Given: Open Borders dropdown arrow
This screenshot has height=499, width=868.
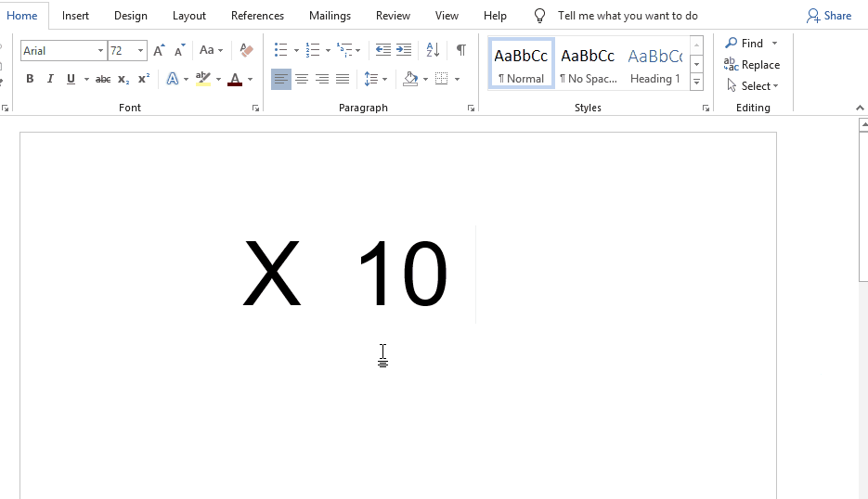Looking at the screenshot, I should pyautogui.click(x=457, y=79).
